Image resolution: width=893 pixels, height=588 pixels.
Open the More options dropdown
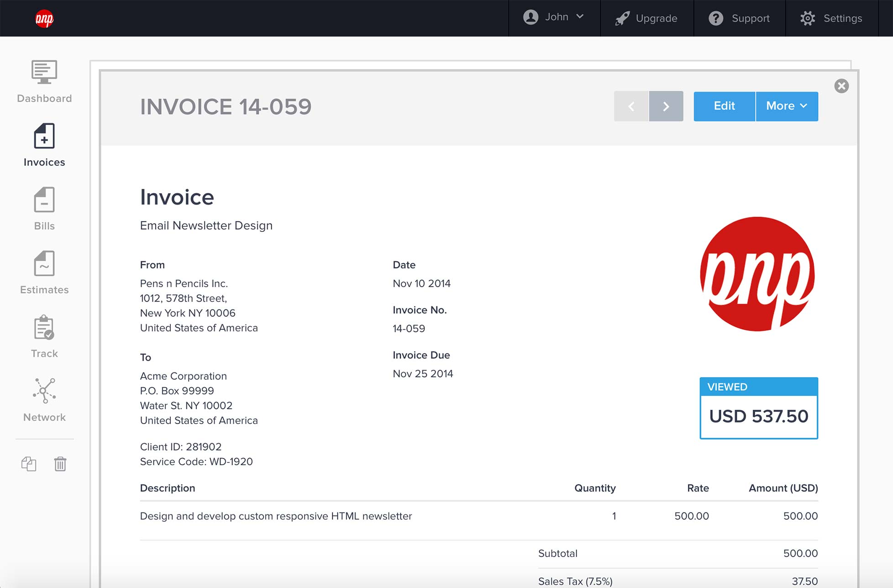coord(787,106)
